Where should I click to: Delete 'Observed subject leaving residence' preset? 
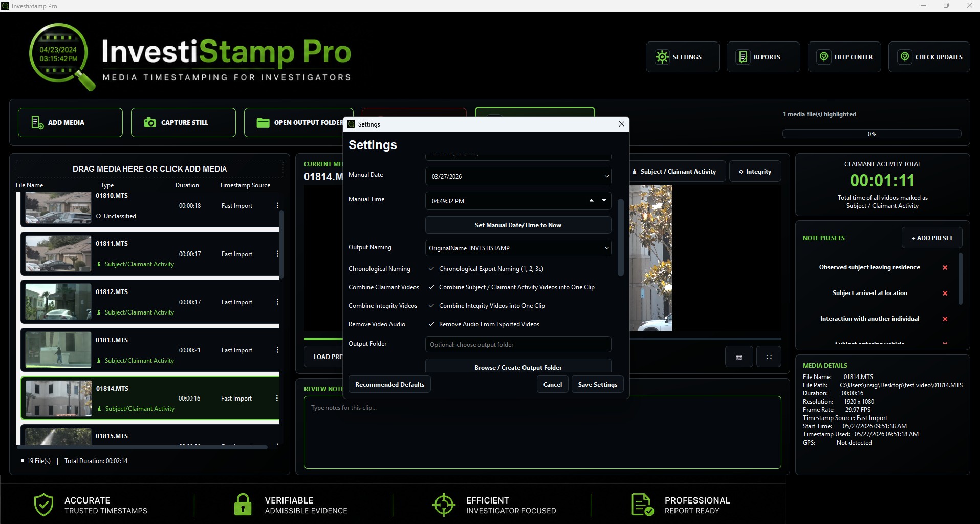pos(945,267)
